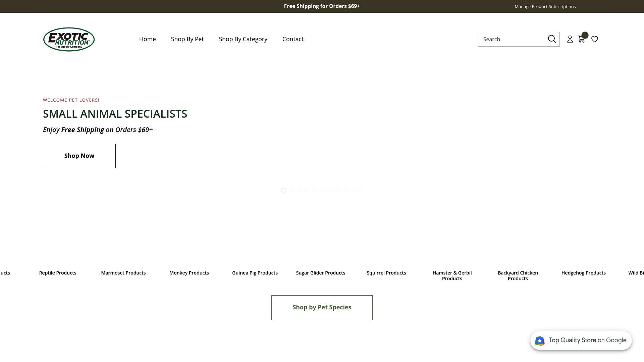The height and width of the screenshot is (362, 644).
Task: Go to the Home menu item
Action: coord(147,39)
